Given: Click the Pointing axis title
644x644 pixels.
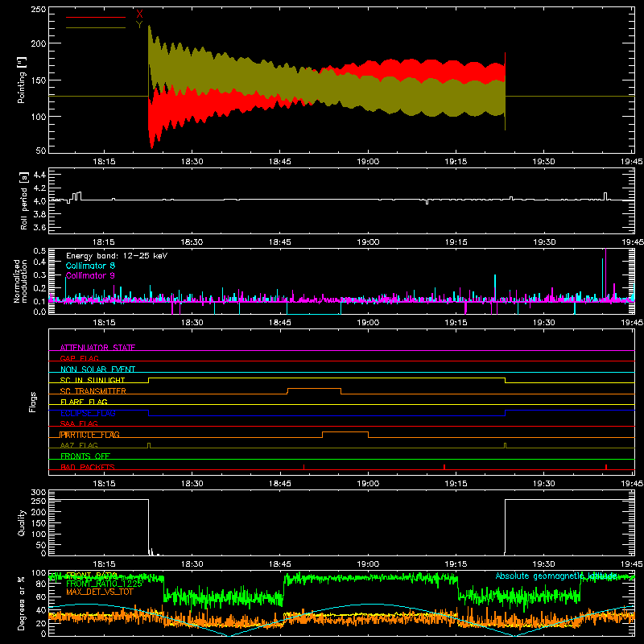Looking at the screenshot, I should 22,80.
